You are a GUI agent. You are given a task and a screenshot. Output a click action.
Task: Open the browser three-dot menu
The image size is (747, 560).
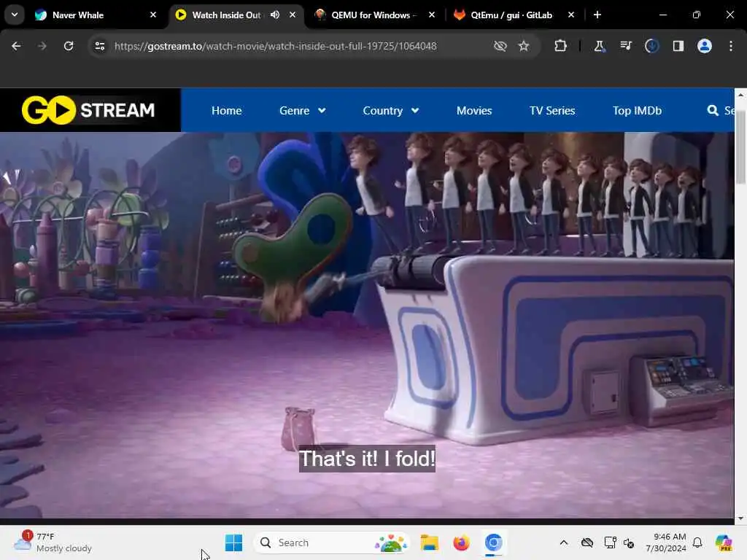(x=731, y=46)
